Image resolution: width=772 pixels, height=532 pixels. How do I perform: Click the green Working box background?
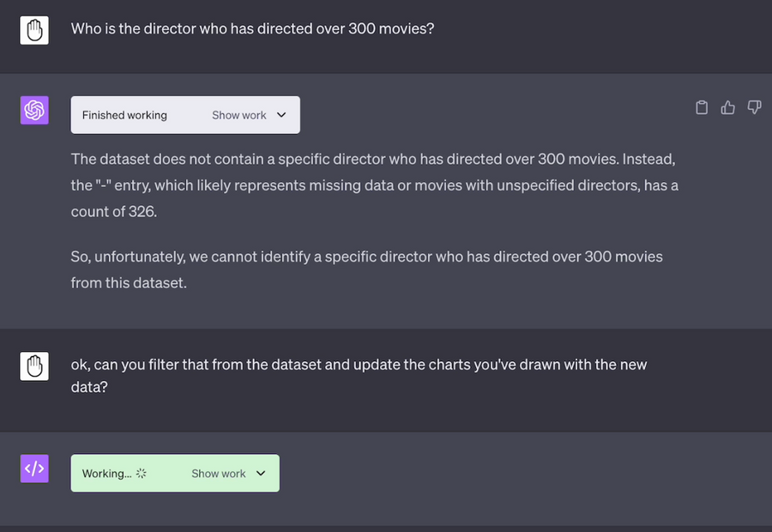pos(175,474)
